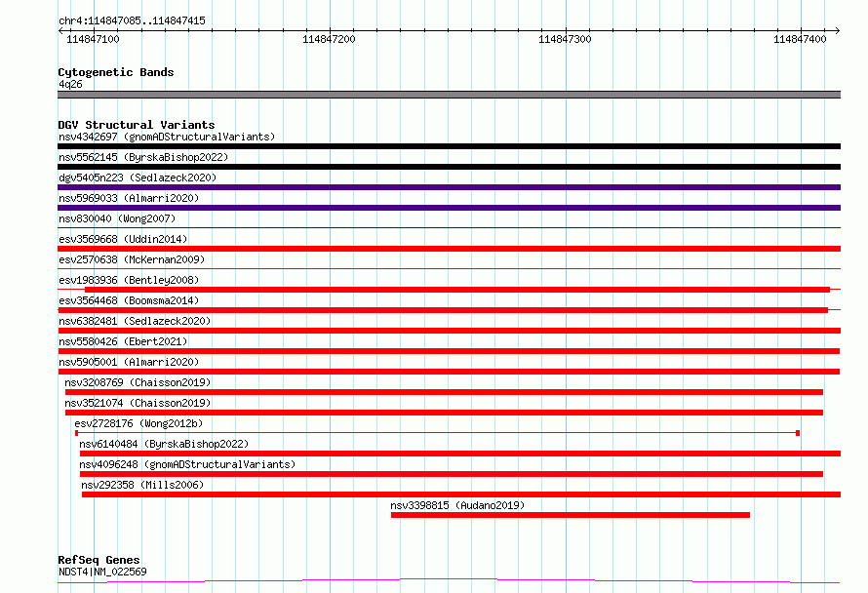Click the red esv3569668 Uddin2014 bar

point(449,249)
